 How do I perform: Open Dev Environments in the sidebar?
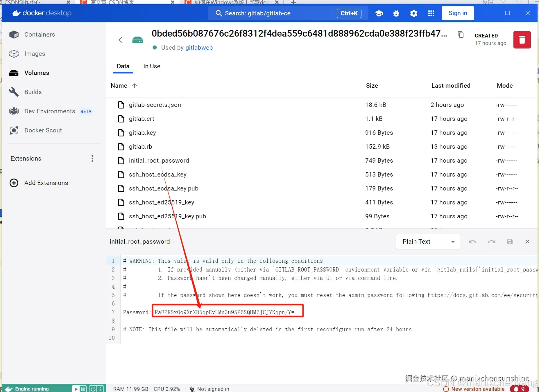point(50,111)
